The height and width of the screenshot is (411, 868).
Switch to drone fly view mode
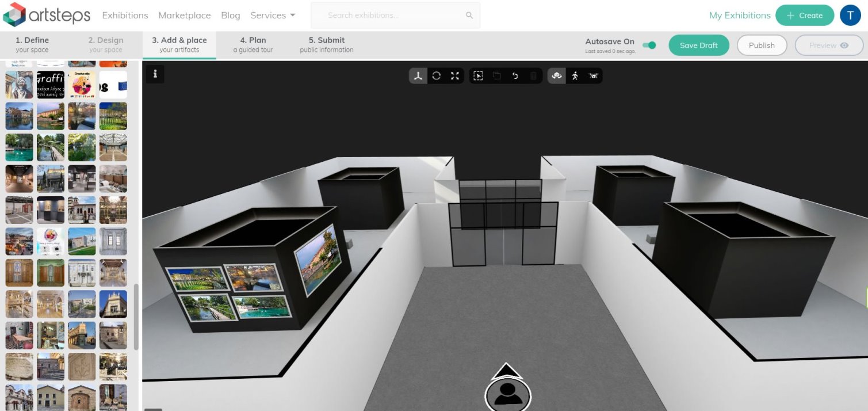[x=593, y=76]
